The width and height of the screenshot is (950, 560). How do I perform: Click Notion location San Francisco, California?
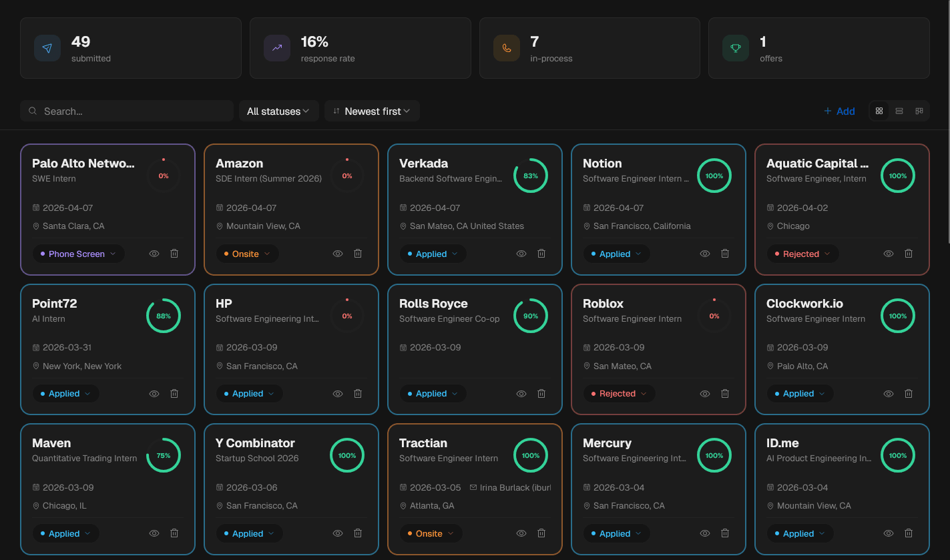point(642,226)
